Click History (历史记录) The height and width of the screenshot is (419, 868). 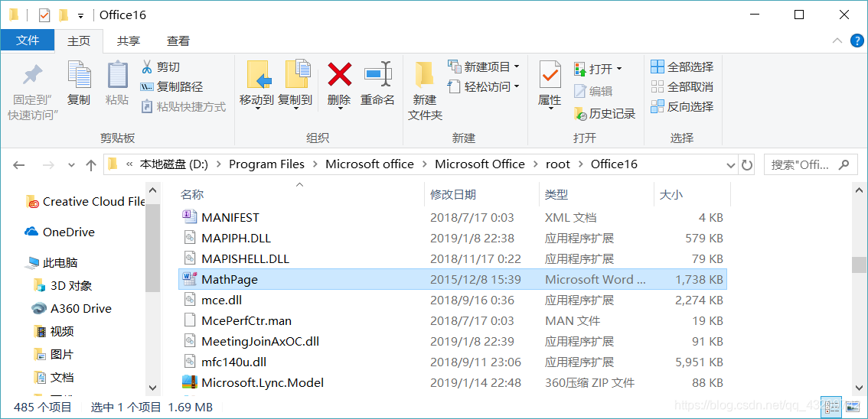click(605, 114)
